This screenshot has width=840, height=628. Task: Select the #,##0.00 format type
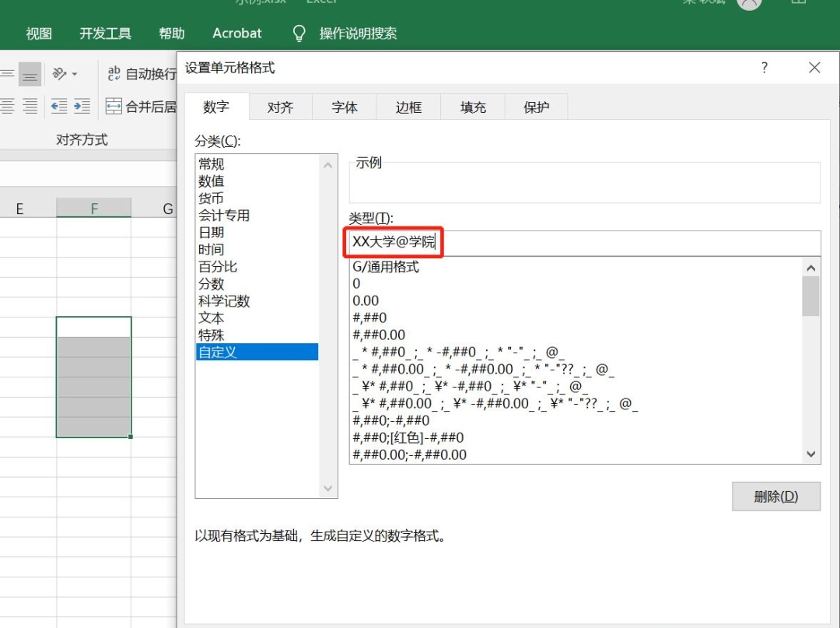click(576, 335)
